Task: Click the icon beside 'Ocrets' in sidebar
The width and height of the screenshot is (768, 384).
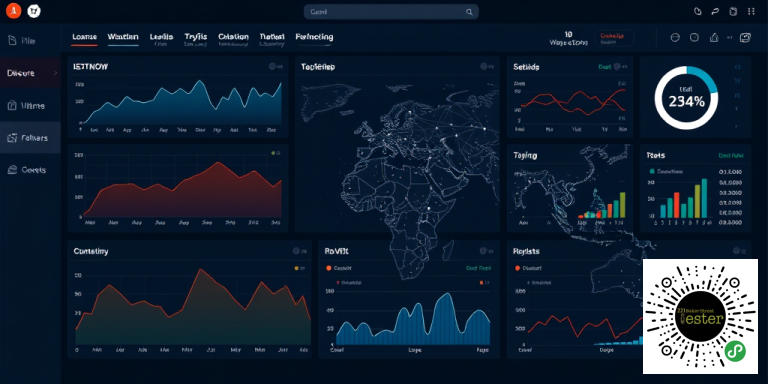Action: tap(13, 170)
